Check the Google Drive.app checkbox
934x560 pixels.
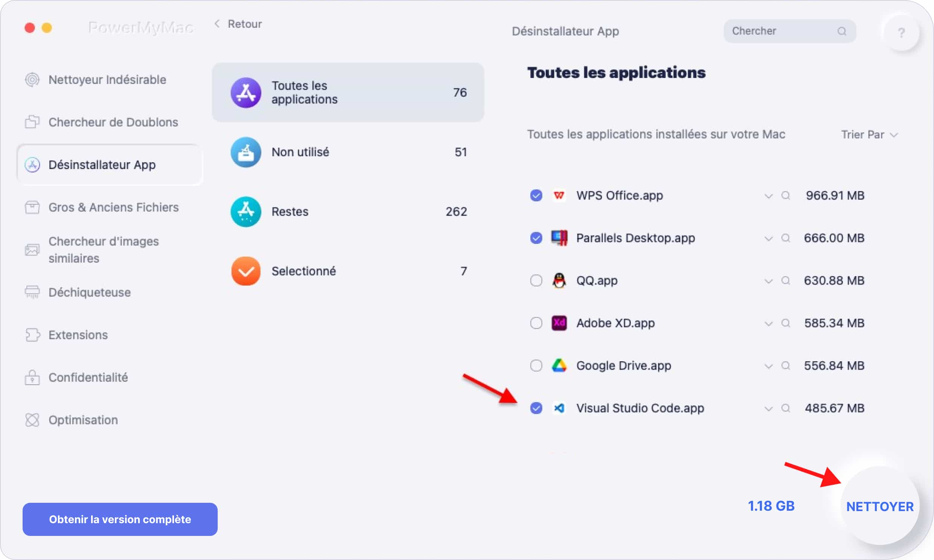[x=536, y=366]
